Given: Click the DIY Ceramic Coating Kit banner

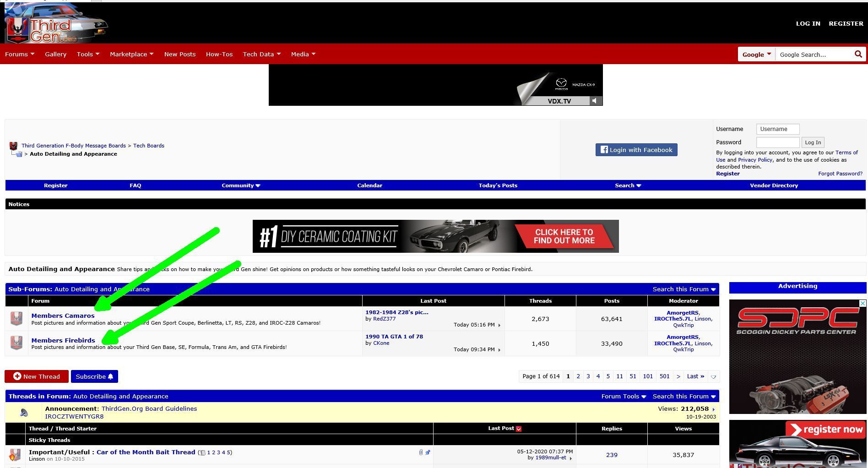Looking at the screenshot, I should click(435, 236).
